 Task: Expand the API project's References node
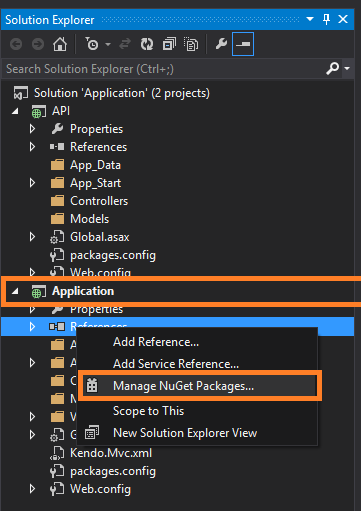[32, 147]
